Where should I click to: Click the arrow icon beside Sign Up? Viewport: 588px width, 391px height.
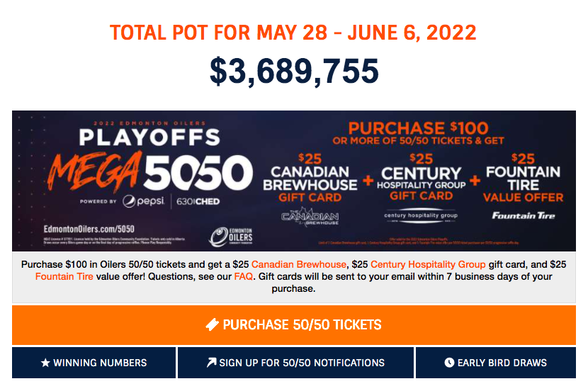pyautogui.click(x=211, y=363)
